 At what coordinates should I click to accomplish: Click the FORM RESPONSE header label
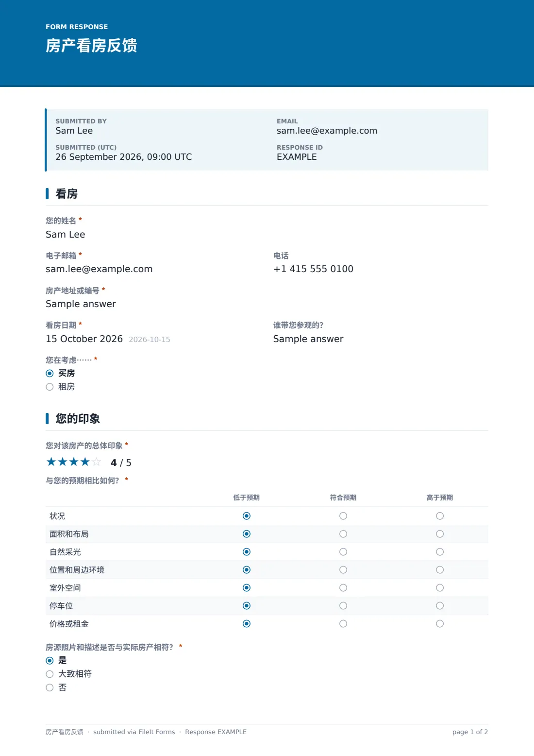77,27
